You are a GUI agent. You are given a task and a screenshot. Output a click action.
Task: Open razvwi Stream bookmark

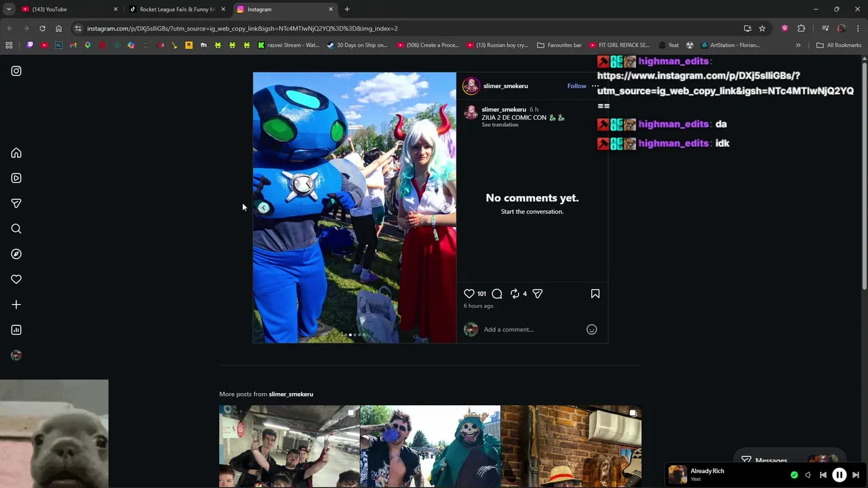point(289,45)
